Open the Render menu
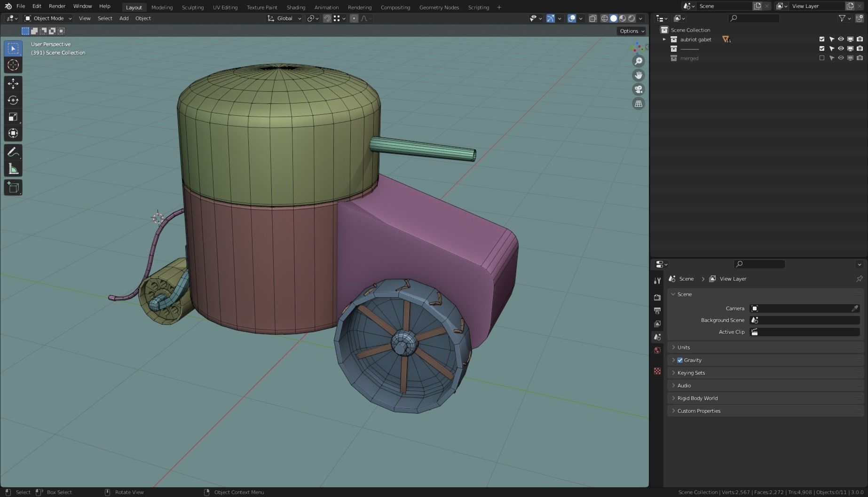The height and width of the screenshot is (497, 868). (x=57, y=6)
